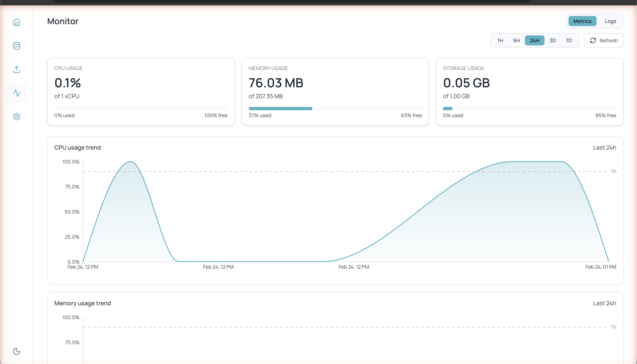Click the CPU usage progress bar

[x=141, y=108]
